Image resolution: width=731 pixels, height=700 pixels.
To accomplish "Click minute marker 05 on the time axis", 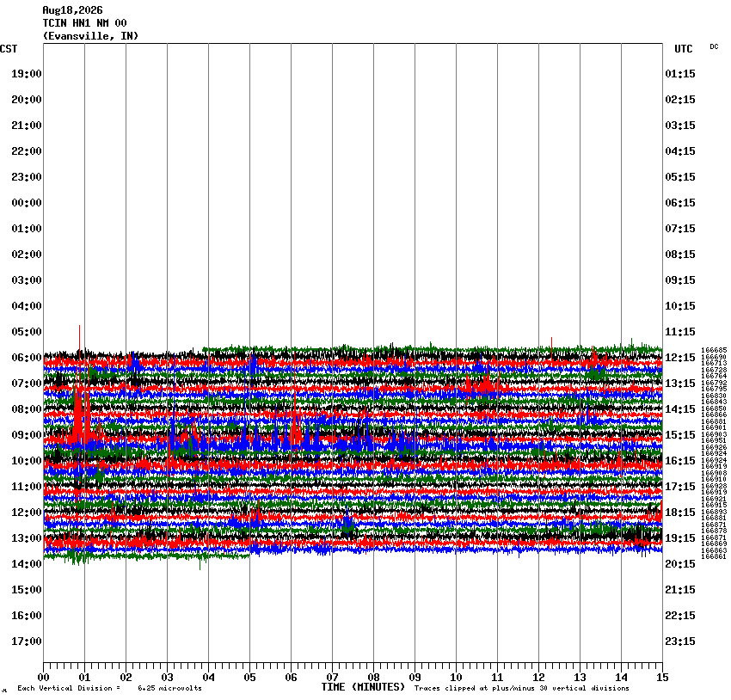I will tap(249, 678).
